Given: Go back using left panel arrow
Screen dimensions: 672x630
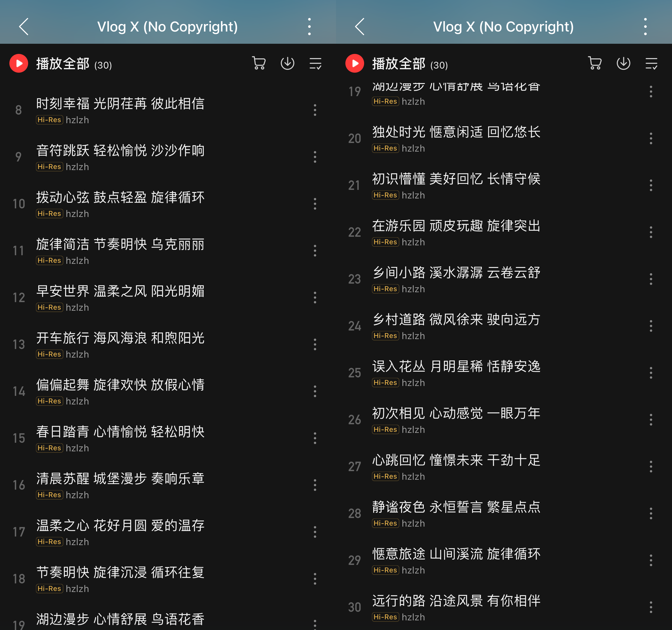Looking at the screenshot, I should 24,27.
